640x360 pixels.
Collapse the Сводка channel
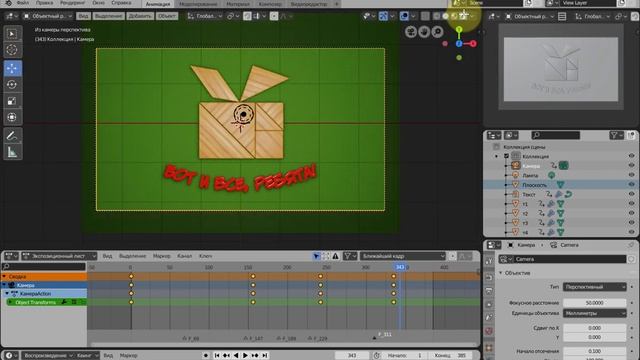4,276
